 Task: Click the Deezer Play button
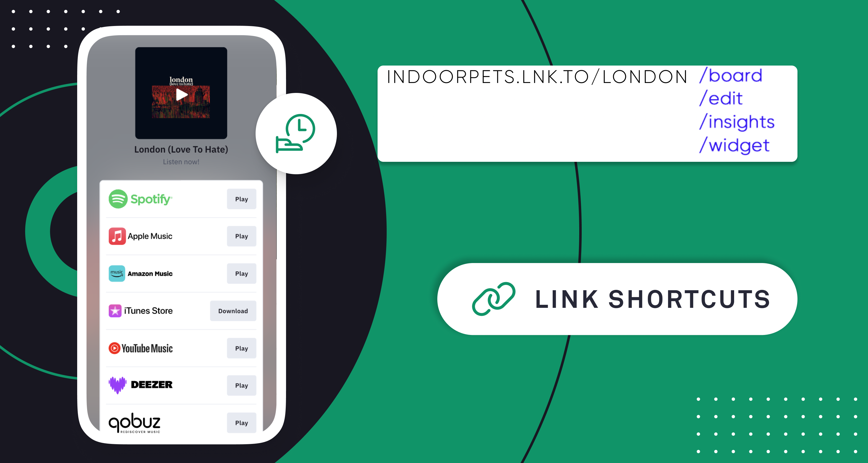tap(242, 385)
